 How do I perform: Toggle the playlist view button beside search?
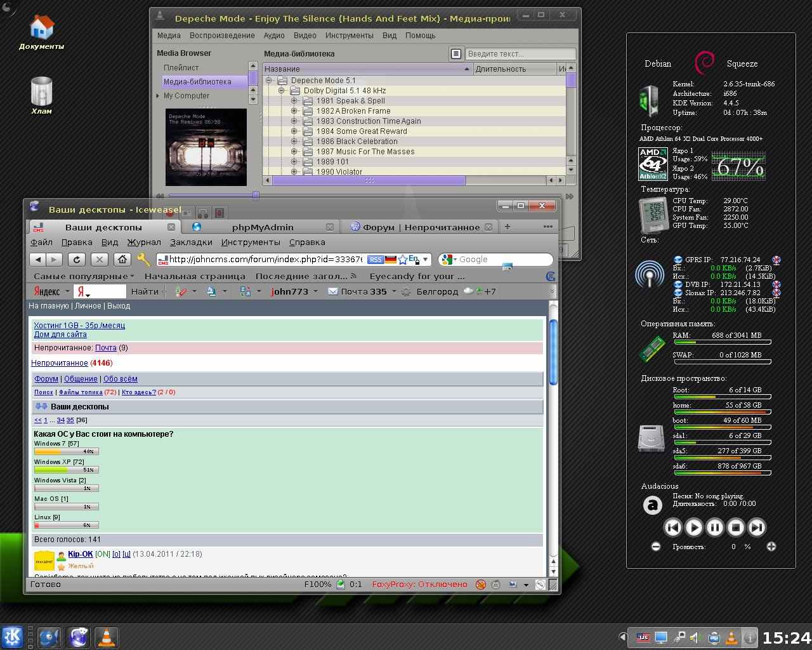(455, 54)
